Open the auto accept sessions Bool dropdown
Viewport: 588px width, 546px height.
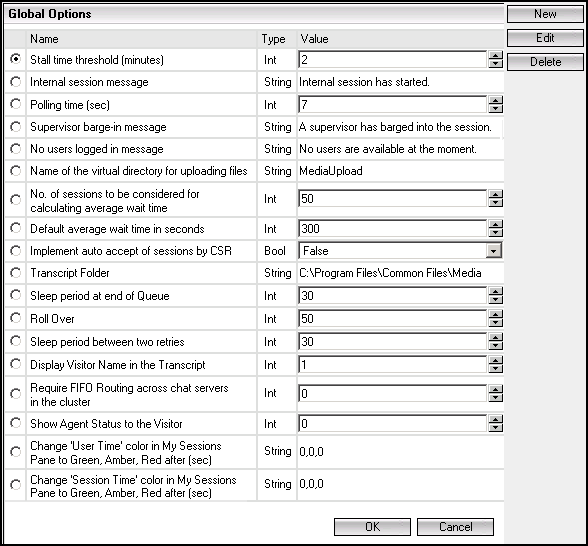[x=494, y=251]
